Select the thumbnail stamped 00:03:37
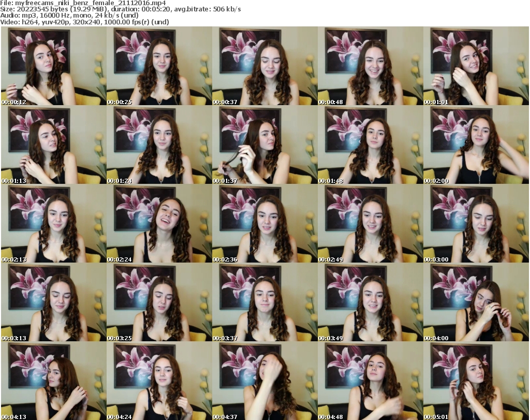Screen dimensions: 530x420 pyautogui.click(x=265, y=302)
